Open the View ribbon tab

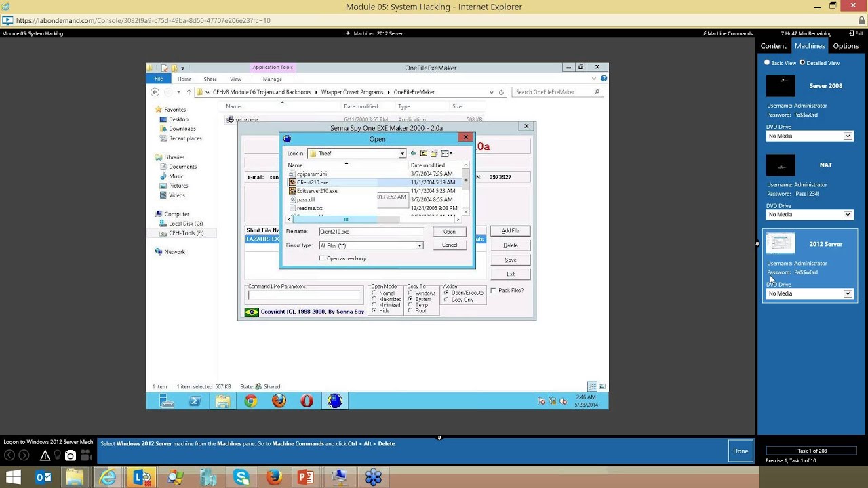[x=235, y=79]
